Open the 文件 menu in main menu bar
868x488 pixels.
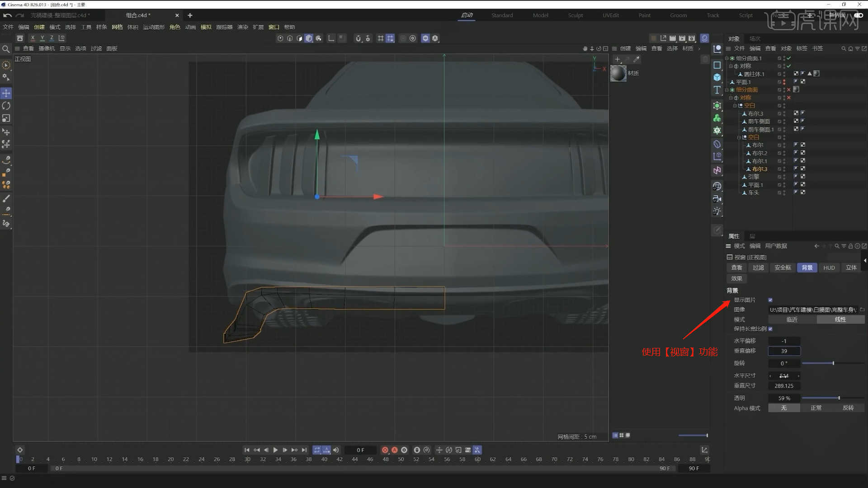coord(8,27)
